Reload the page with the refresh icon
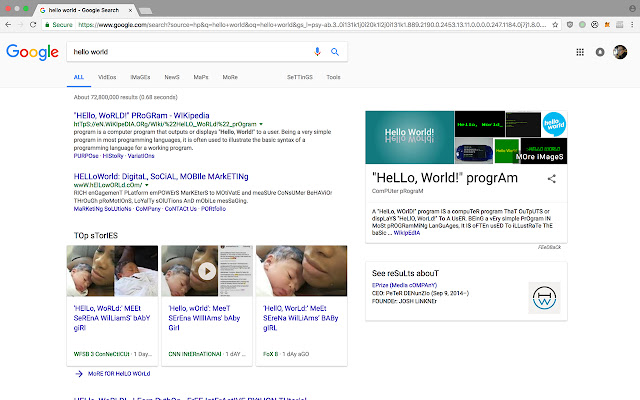Image resolution: width=640 pixels, height=400 pixels. click(33, 24)
